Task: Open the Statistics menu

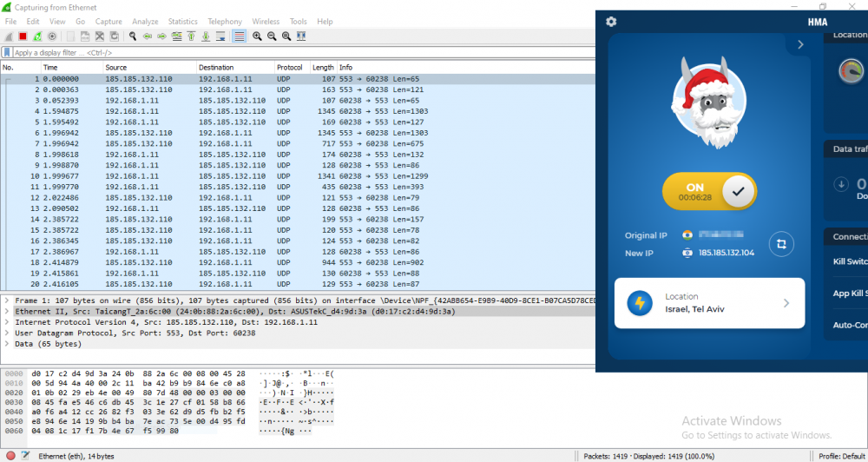Action: click(x=182, y=22)
